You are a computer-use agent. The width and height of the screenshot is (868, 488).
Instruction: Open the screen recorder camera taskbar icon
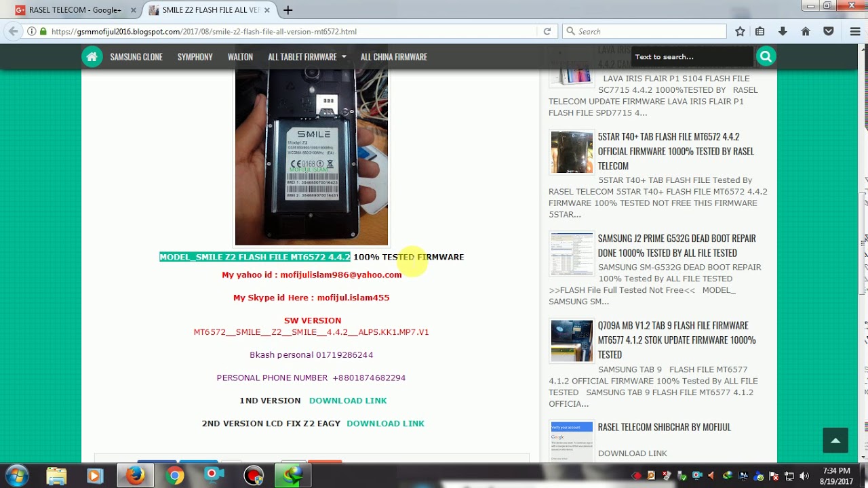214,476
